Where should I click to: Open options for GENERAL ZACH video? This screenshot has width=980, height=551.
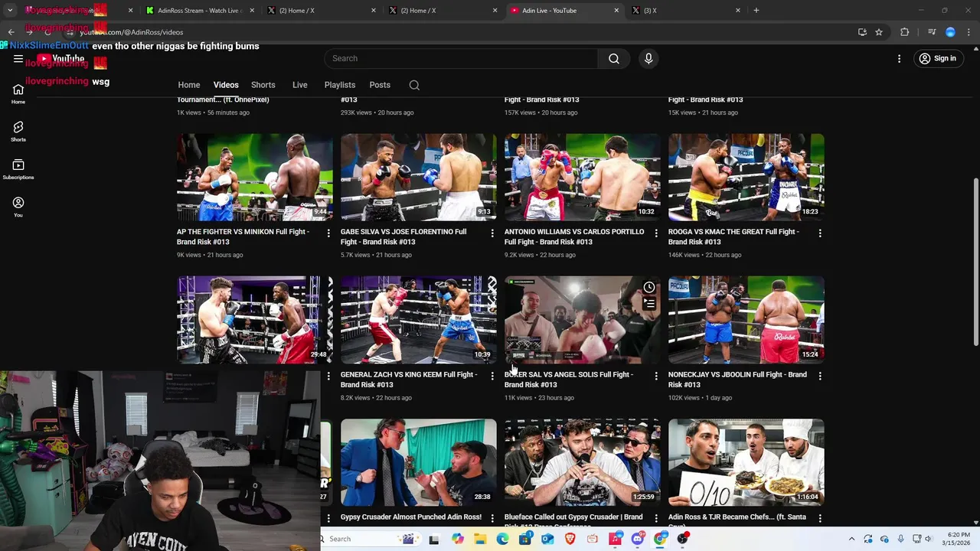[x=492, y=376]
